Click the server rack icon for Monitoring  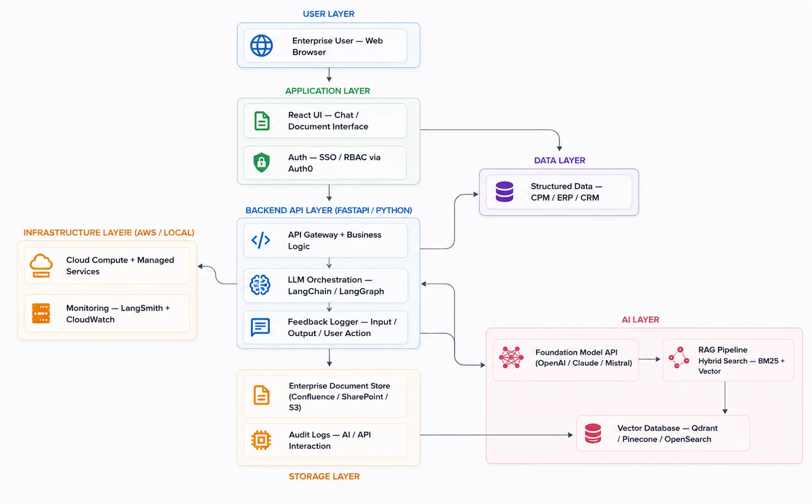(41, 313)
